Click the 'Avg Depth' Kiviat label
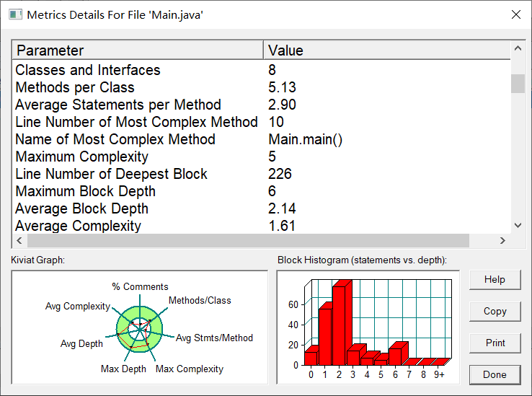The image size is (532, 396). (x=81, y=343)
